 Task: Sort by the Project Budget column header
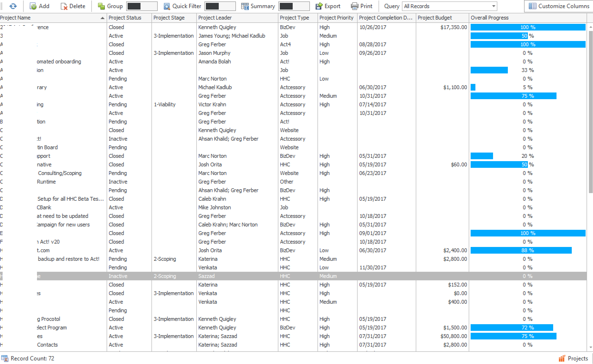click(x=442, y=18)
